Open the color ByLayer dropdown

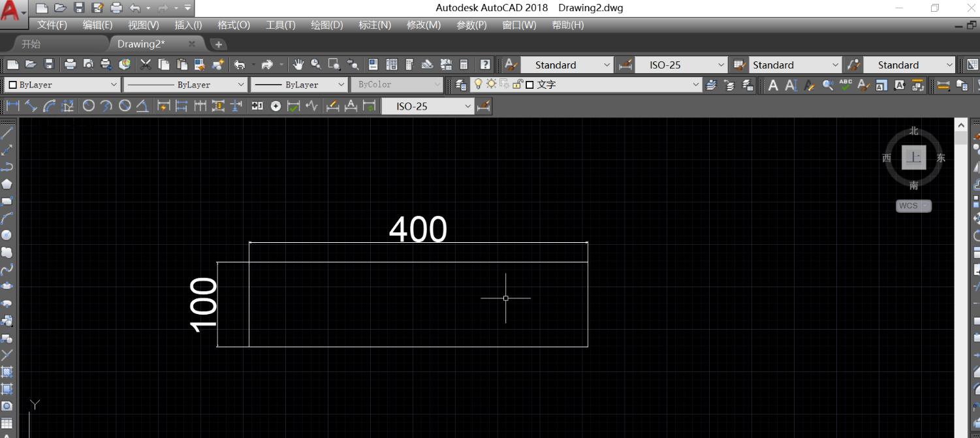click(62, 85)
